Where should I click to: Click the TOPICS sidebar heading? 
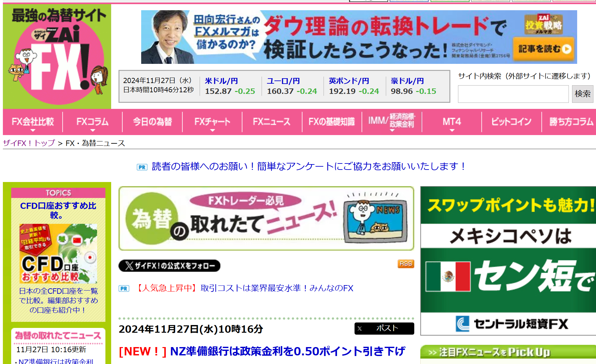(x=58, y=193)
